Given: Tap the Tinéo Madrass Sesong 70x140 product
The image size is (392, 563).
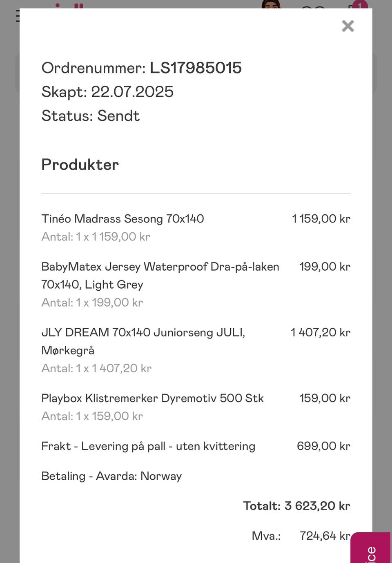Looking at the screenshot, I should tap(122, 219).
